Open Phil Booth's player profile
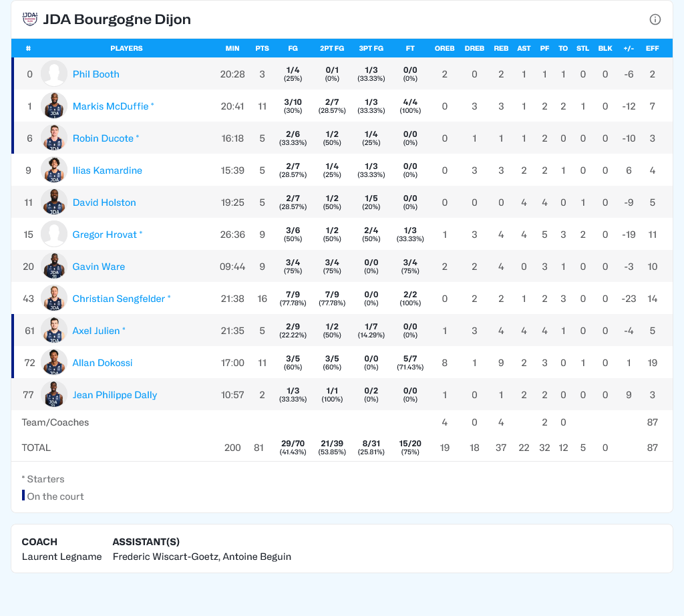This screenshot has width=684, height=616. 96,74
